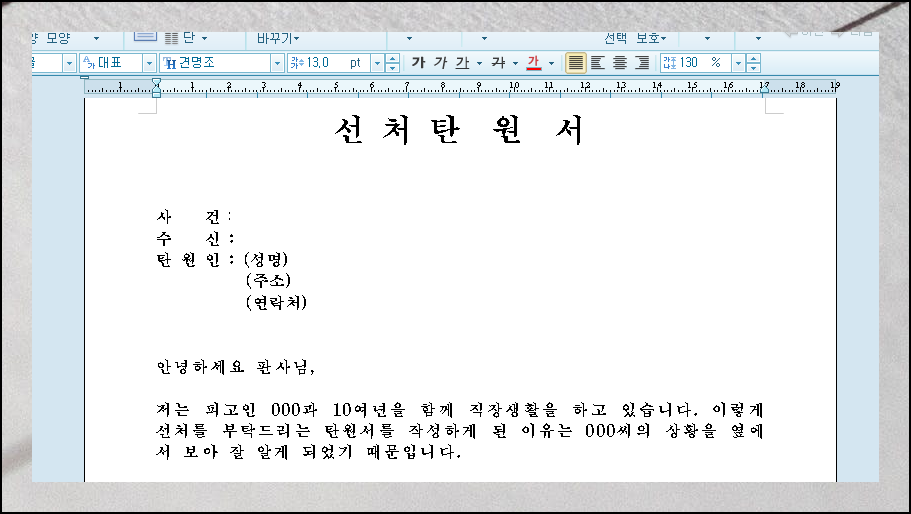The image size is (911, 514).
Task: Click the document title 선 처 탄 원 서
Action: pyautogui.click(x=459, y=130)
